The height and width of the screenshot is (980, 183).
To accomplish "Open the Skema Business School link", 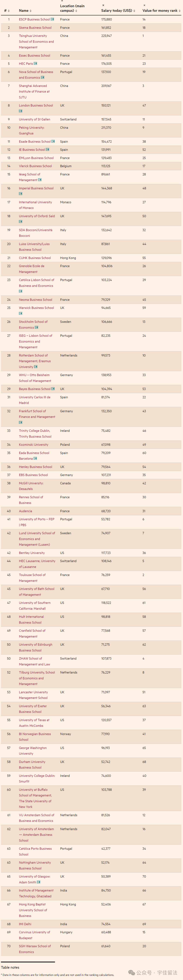I will click(x=35, y=28).
